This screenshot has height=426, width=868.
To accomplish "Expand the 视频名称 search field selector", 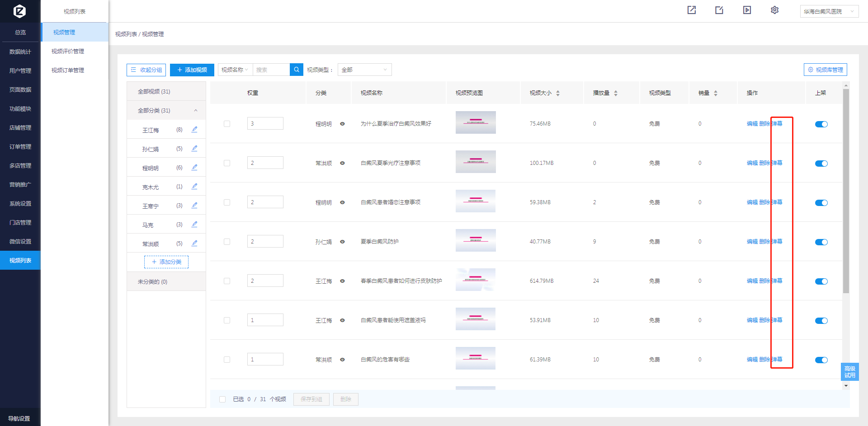I will [x=235, y=70].
